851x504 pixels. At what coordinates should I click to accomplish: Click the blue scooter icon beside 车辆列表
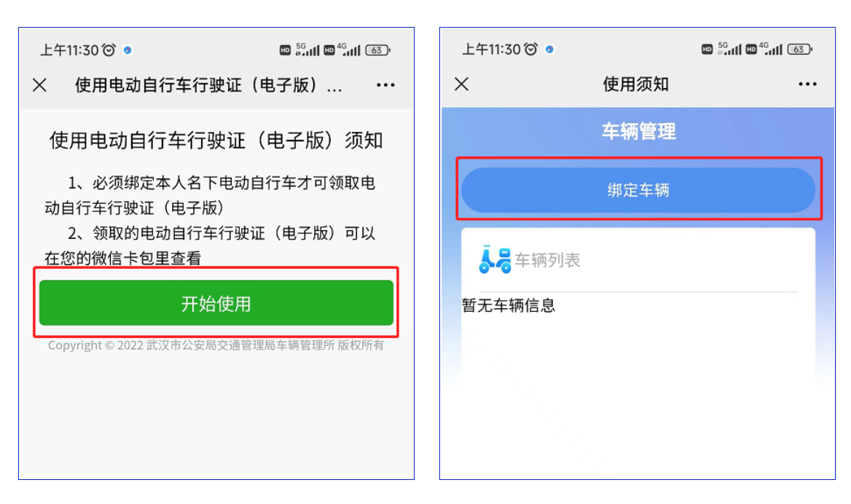tap(495, 260)
